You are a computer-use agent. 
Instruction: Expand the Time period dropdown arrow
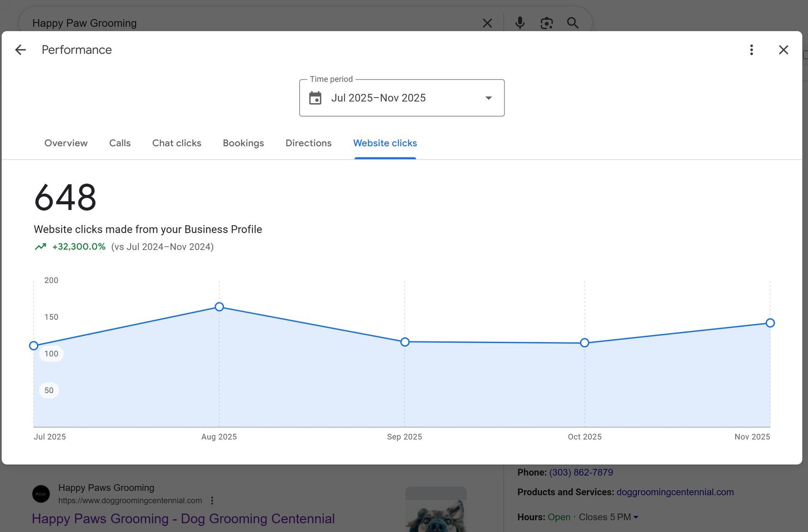pyautogui.click(x=489, y=98)
